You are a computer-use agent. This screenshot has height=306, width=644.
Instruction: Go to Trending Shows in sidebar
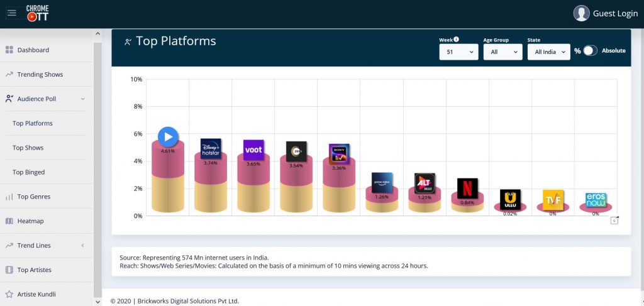tap(40, 74)
